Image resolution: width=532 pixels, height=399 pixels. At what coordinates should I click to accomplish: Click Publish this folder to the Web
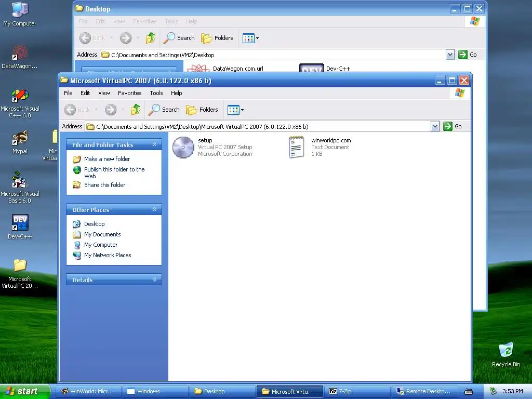tap(114, 172)
